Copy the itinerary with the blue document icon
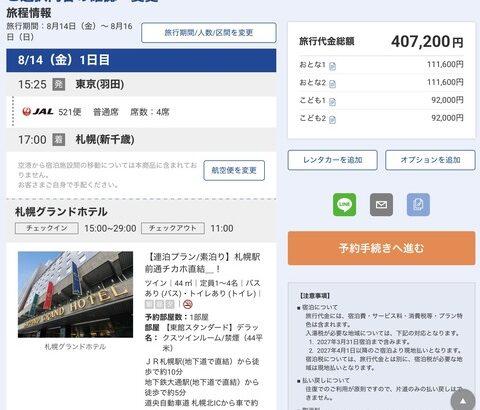The image size is (480, 410). pos(418,204)
